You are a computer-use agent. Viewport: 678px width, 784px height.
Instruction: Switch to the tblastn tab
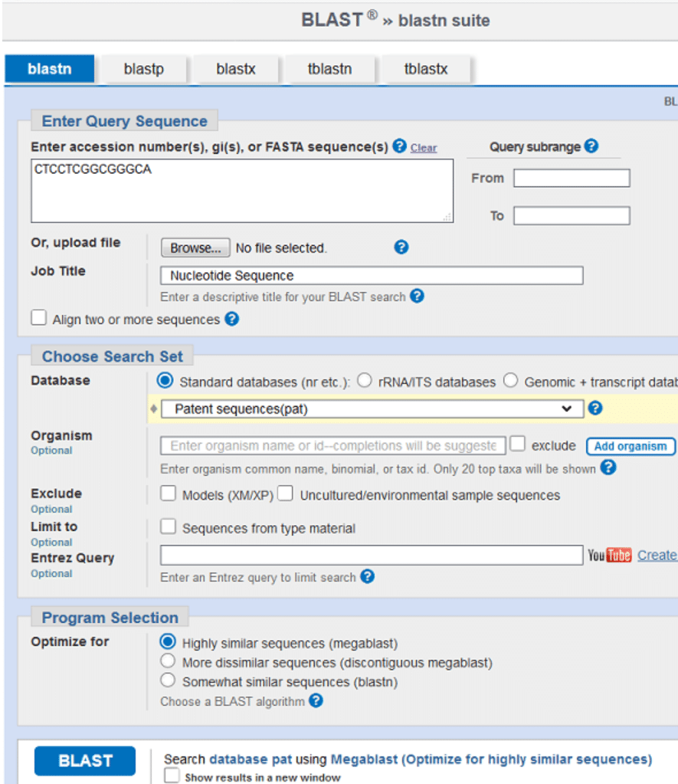click(x=330, y=68)
